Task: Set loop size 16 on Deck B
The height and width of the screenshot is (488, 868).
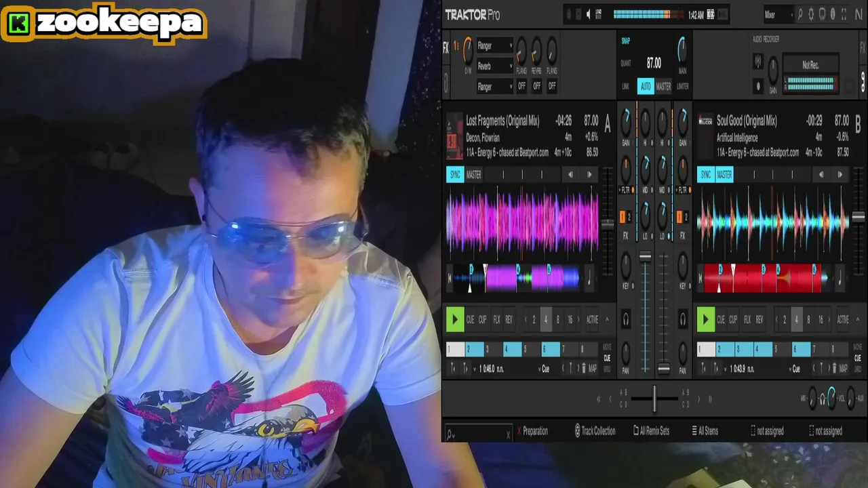Action: (821, 319)
